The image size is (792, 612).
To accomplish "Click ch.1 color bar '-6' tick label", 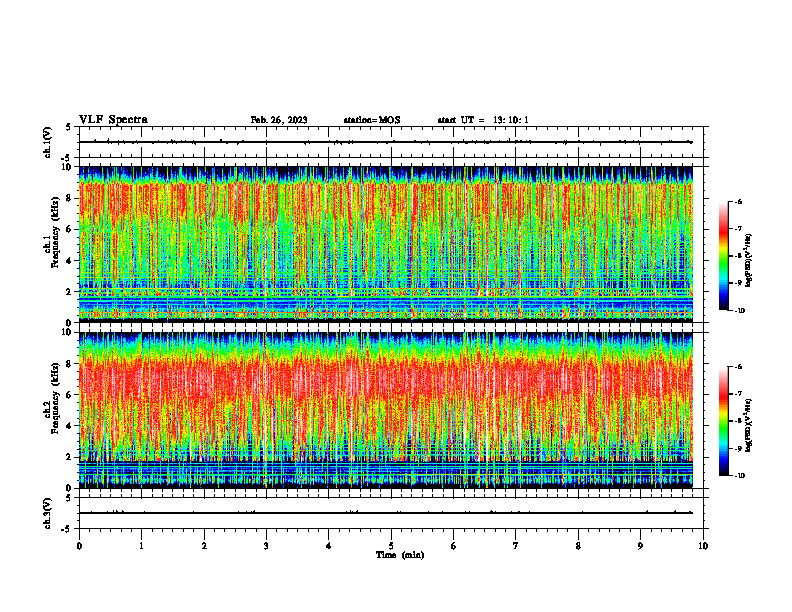I will pyautogui.click(x=738, y=202).
